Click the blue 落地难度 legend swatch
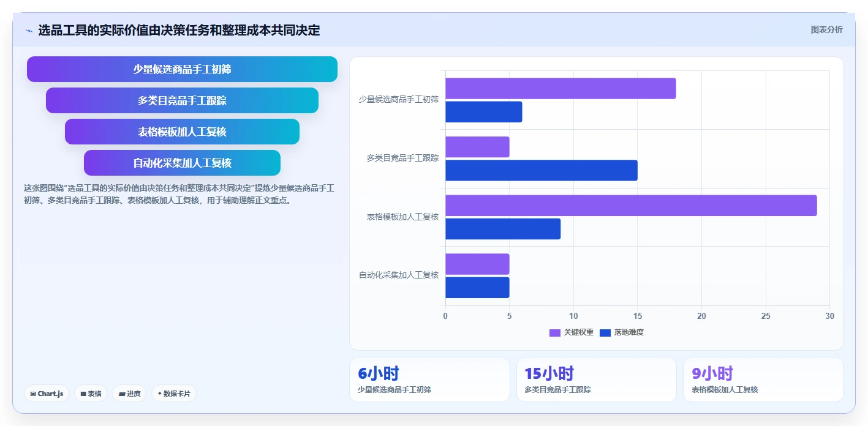This screenshot has height=426, width=868. (x=605, y=332)
